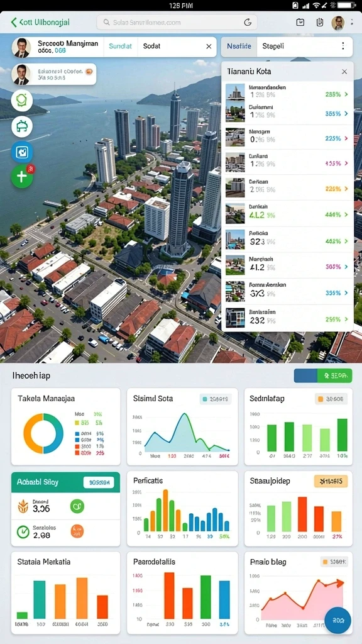The width and height of the screenshot is (362, 644).
Task: Click the green button beside Iheoehiap heading
Action: (334, 375)
